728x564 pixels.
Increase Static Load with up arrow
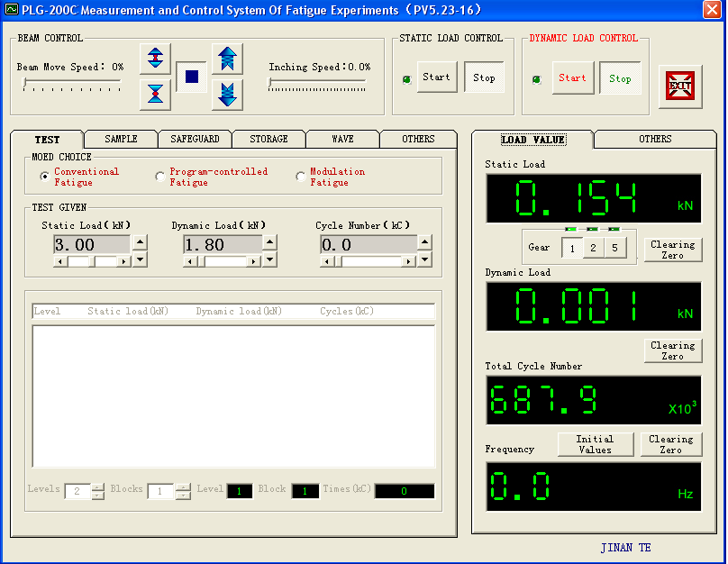(x=140, y=241)
